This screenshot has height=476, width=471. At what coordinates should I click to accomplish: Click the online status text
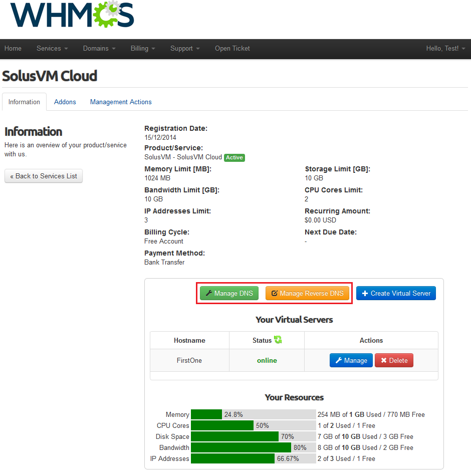coord(267,360)
